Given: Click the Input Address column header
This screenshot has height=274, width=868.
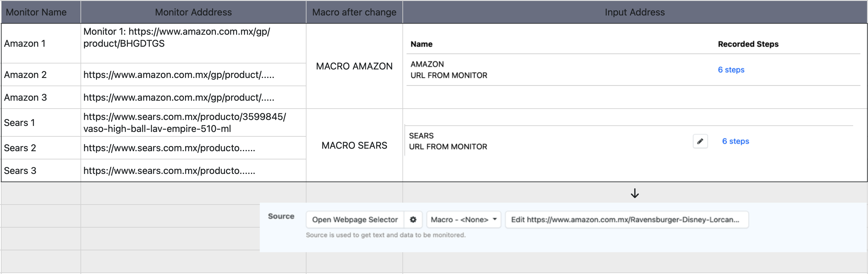Looking at the screenshot, I should tap(635, 12).
